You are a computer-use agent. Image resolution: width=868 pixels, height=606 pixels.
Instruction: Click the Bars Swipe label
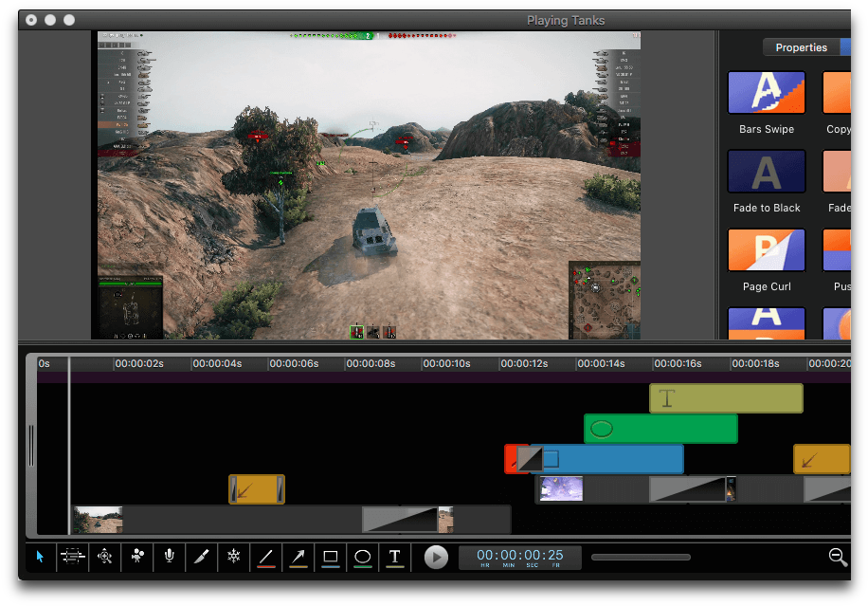pyautogui.click(x=767, y=129)
